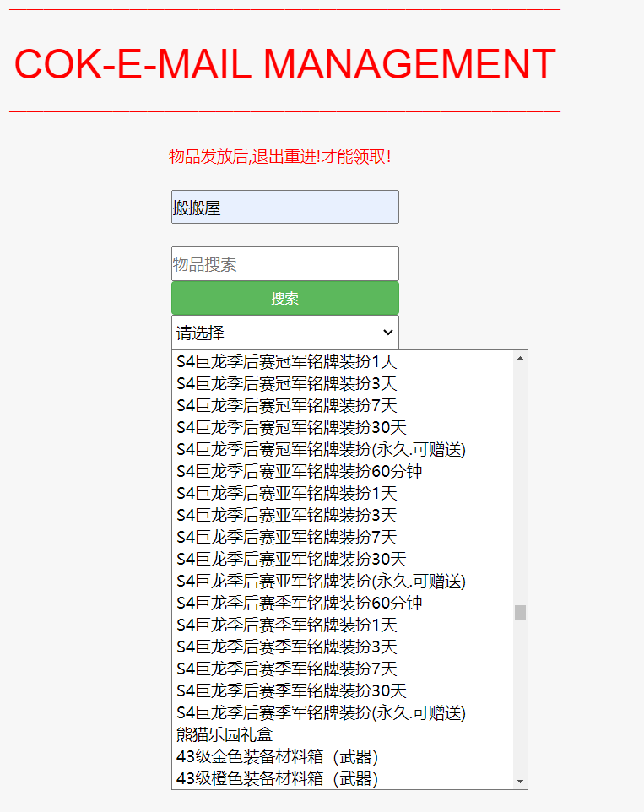Select 43级橙色装备材料箱（武器）
Image resolution: width=644 pixels, height=812 pixels.
tap(277, 778)
